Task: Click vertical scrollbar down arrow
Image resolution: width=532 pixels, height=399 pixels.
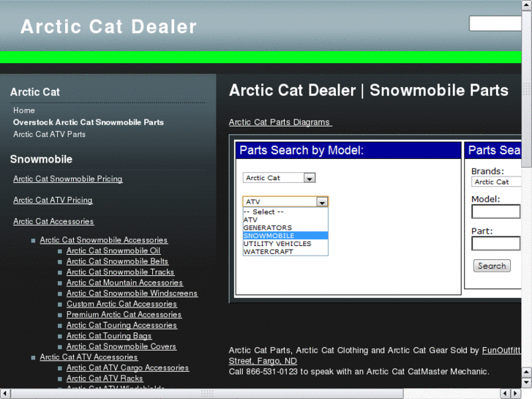Action: [x=527, y=383]
